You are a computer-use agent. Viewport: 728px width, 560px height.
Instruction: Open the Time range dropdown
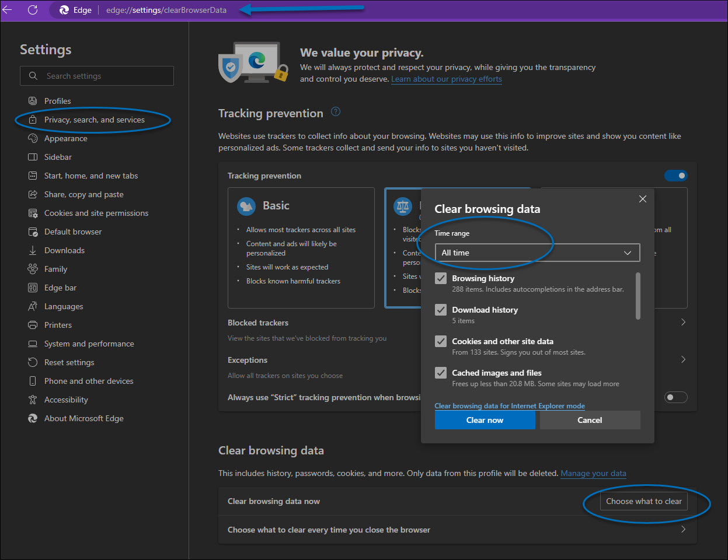click(x=537, y=253)
